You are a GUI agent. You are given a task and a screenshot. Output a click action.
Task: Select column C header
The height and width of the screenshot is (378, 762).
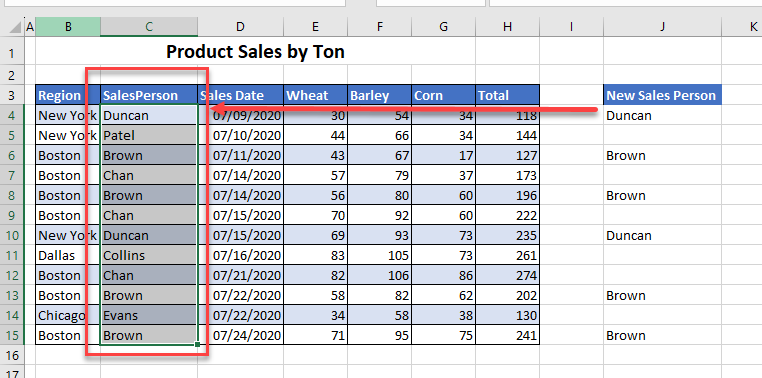tap(149, 27)
